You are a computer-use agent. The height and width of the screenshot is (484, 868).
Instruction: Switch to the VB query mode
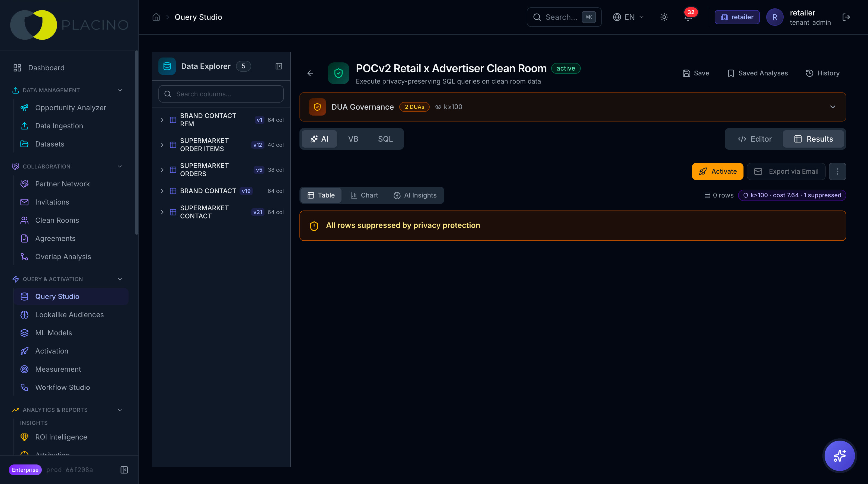click(353, 139)
